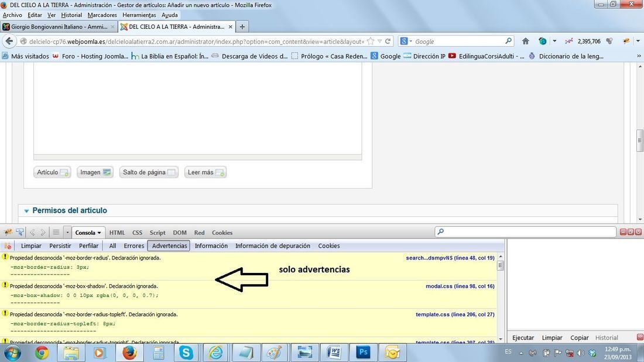
Task: Open Firebug panel list dropdown
Action: click(67, 233)
